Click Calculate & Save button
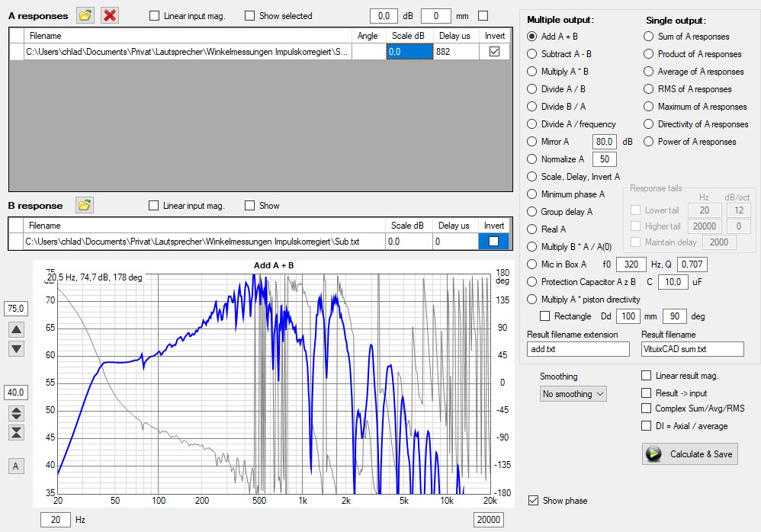Image resolution: width=761 pixels, height=532 pixels. pos(689,454)
